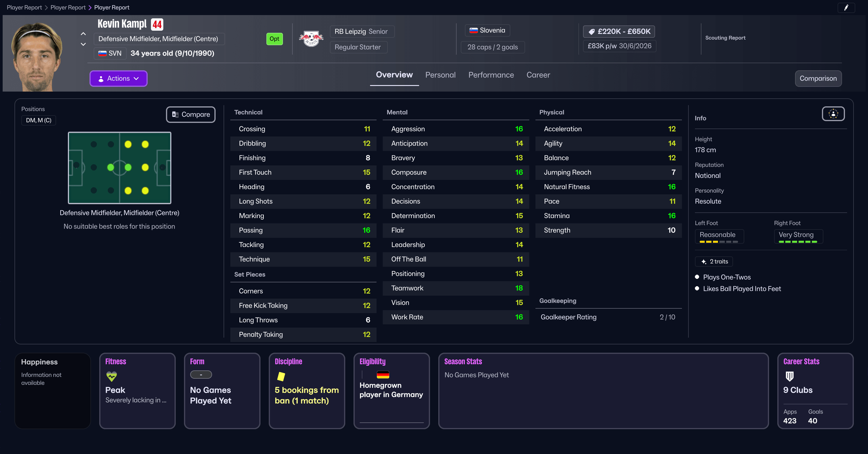
Task: Click the Comparison button
Action: point(818,79)
